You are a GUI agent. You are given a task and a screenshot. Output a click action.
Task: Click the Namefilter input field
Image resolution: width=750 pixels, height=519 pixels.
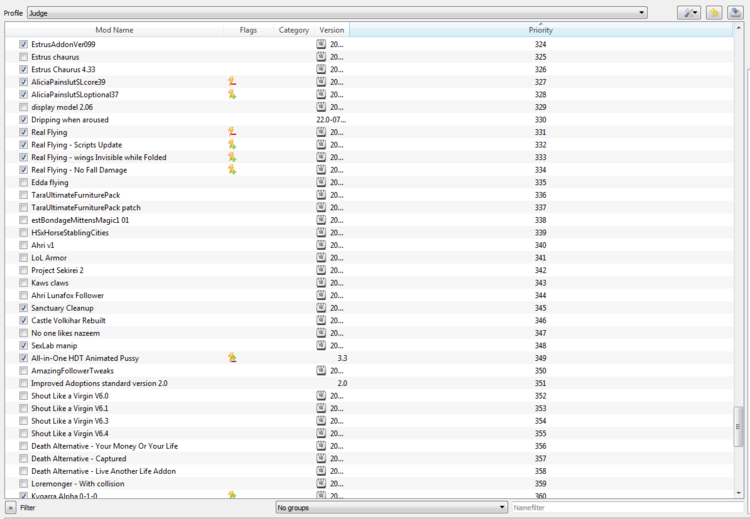click(628, 508)
